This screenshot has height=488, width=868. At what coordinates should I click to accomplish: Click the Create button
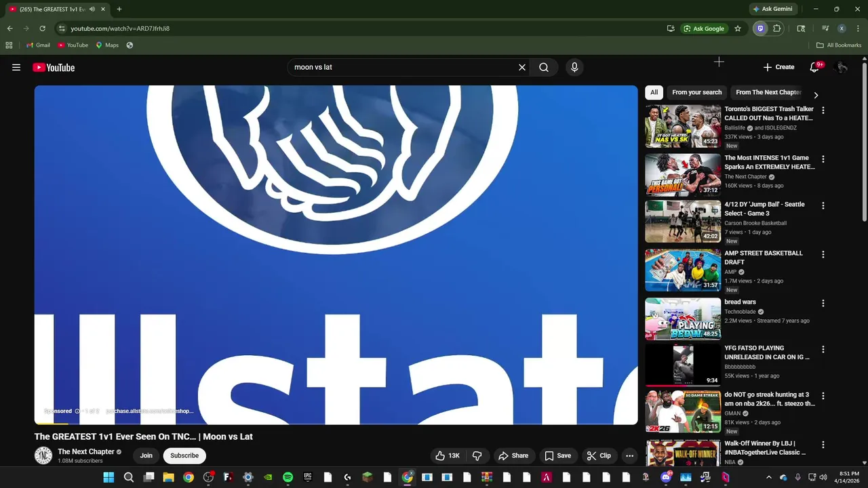[778, 67]
